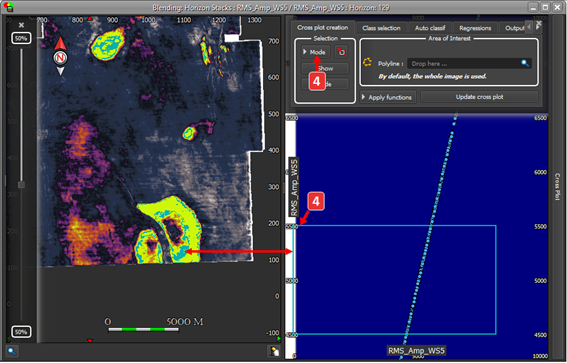Click the magnifier icon at bottom left
The image size is (567, 363).
12,351
